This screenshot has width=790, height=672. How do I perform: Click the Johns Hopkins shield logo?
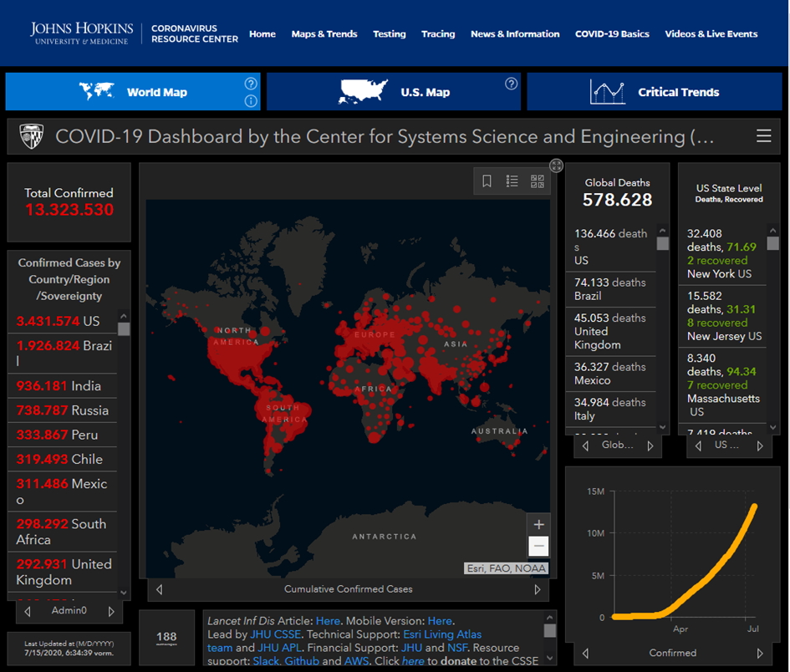pyautogui.click(x=31, y=136)
